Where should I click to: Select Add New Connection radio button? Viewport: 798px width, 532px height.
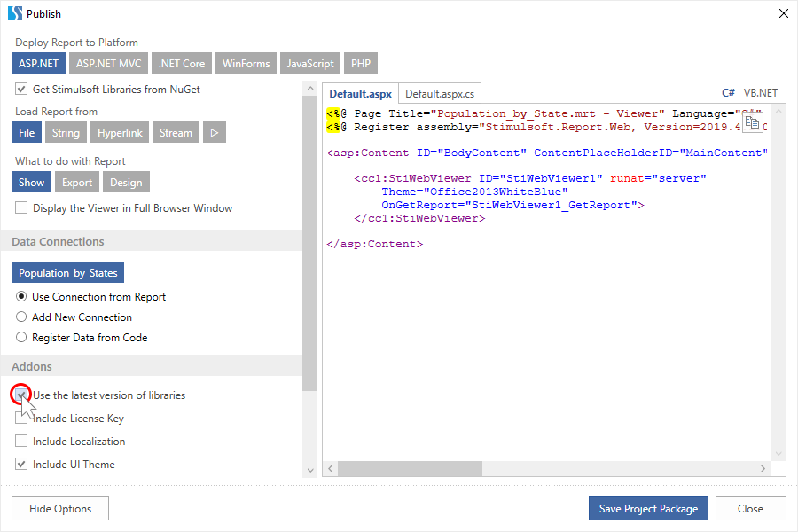pyautogui.click(x=21, y=317)
